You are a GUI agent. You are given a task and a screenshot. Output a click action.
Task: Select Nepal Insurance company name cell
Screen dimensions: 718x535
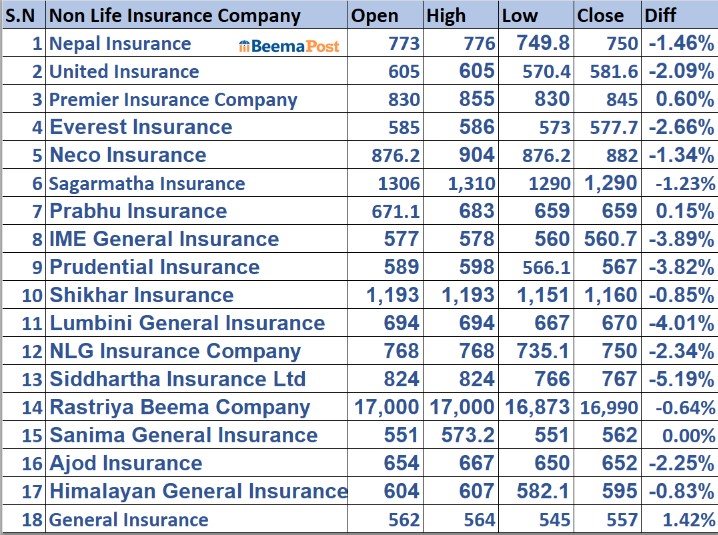[120, 44]
